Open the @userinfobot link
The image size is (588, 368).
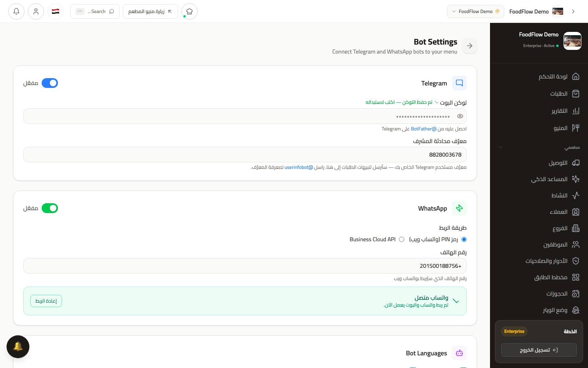(299, 167)
